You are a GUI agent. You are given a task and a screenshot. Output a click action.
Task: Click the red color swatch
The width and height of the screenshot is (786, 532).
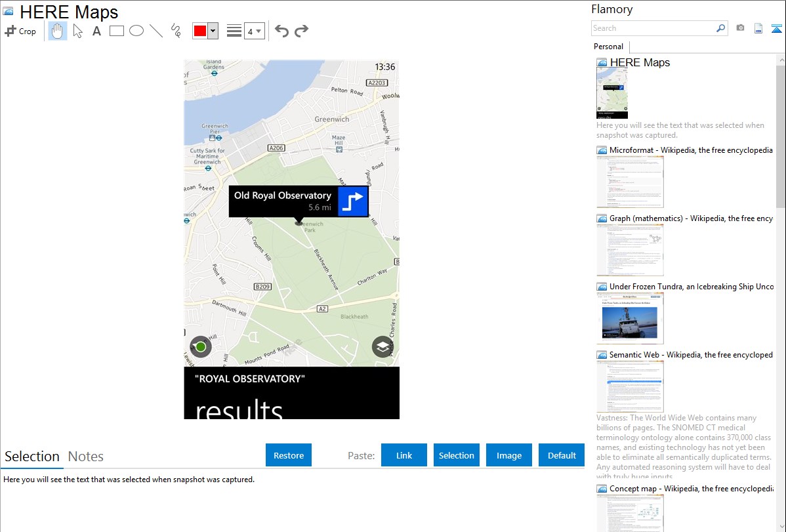point(200,31)
